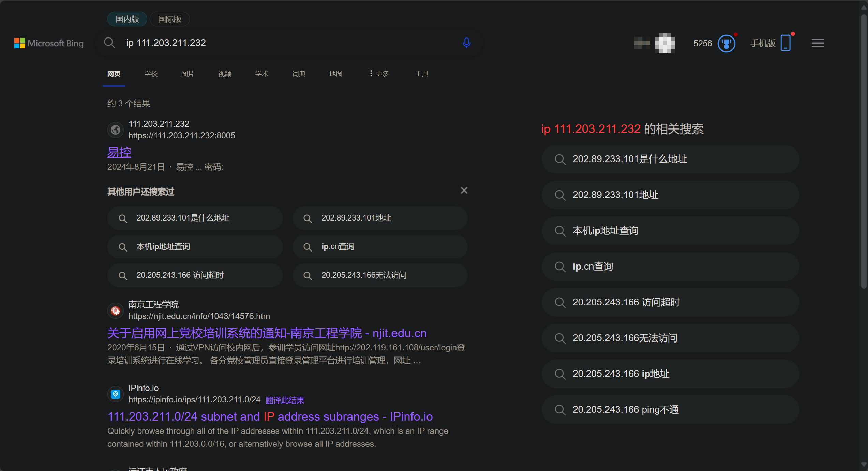This screenshot has width=868, height=471.
Task: Click the globe icon beside 111.203.211.232 result
Action: [115, 130]
